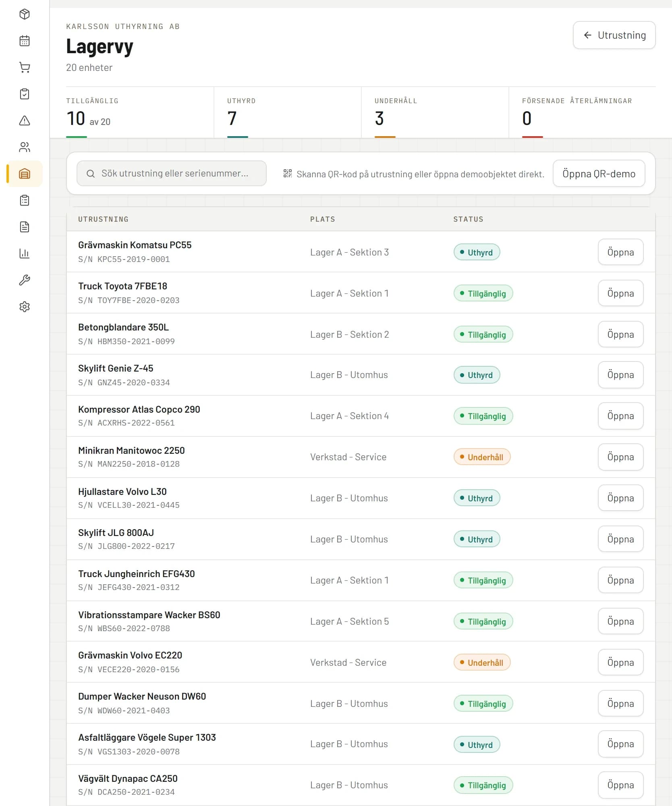Click the QR code scan icon

[x=287, y=174]
